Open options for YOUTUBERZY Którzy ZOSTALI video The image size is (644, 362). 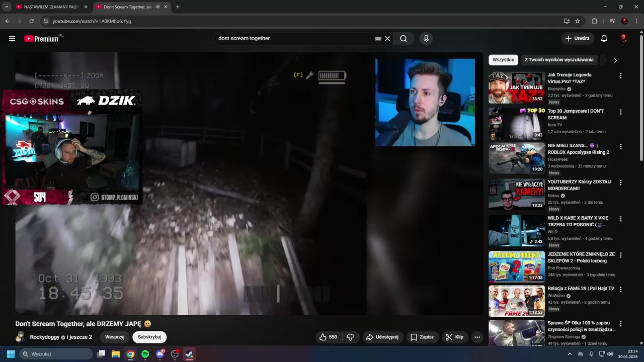click(x=620, y=183)
